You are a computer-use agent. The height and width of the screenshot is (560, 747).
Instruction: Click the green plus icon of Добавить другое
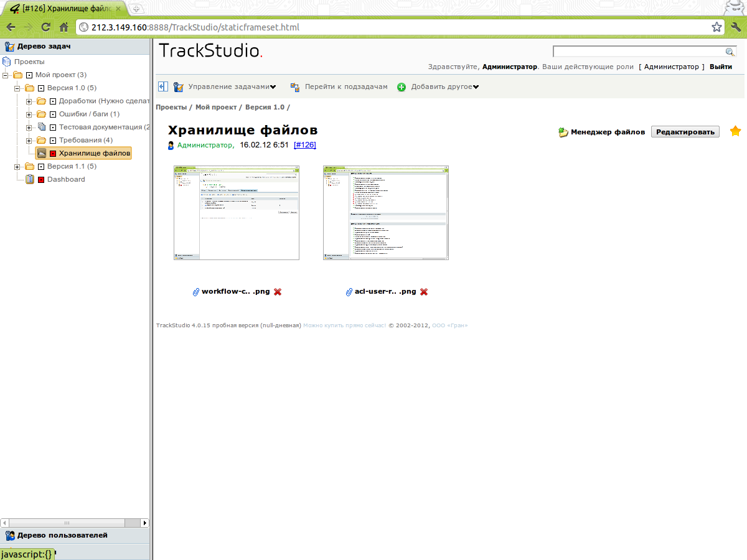[402, 87]
